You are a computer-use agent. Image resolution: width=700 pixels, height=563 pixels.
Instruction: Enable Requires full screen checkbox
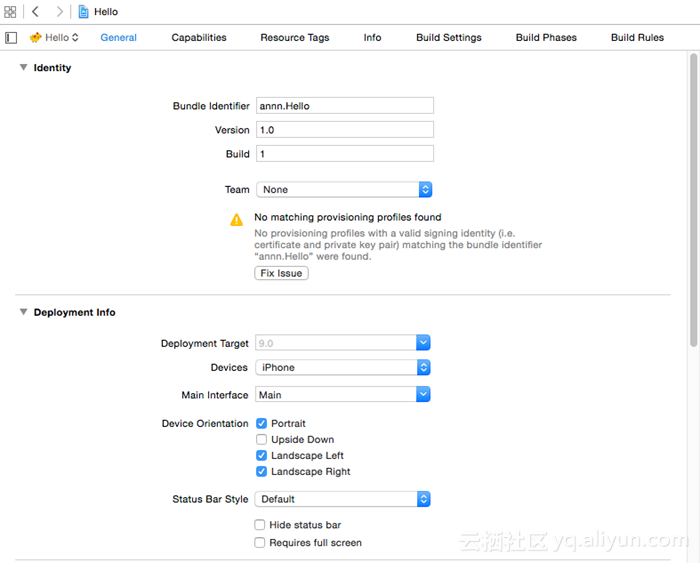[x=260, y=542]
